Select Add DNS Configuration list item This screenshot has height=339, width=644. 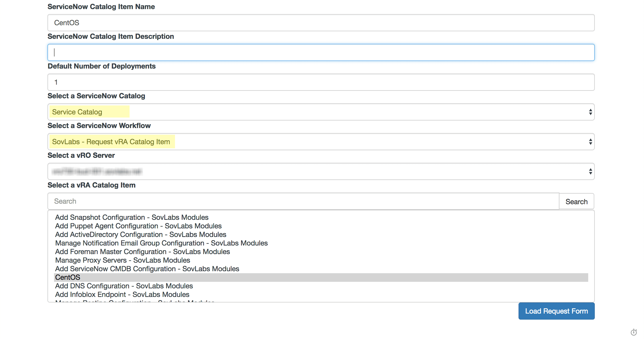pos(124,286)
